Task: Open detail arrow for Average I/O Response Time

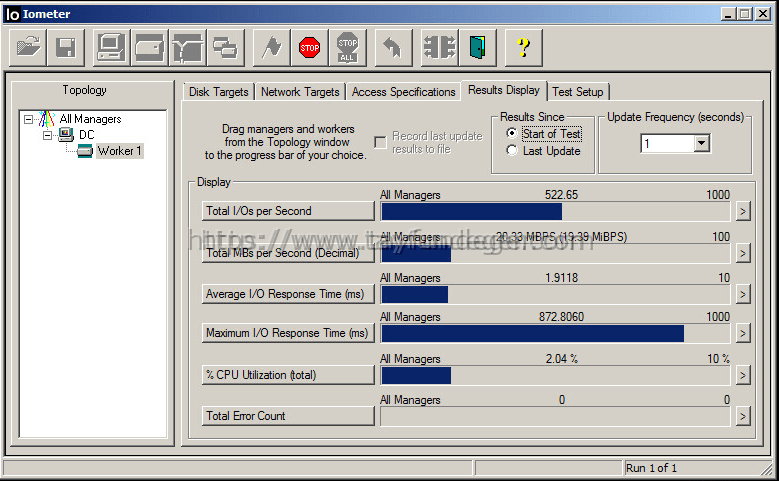Action: (743, 295)
